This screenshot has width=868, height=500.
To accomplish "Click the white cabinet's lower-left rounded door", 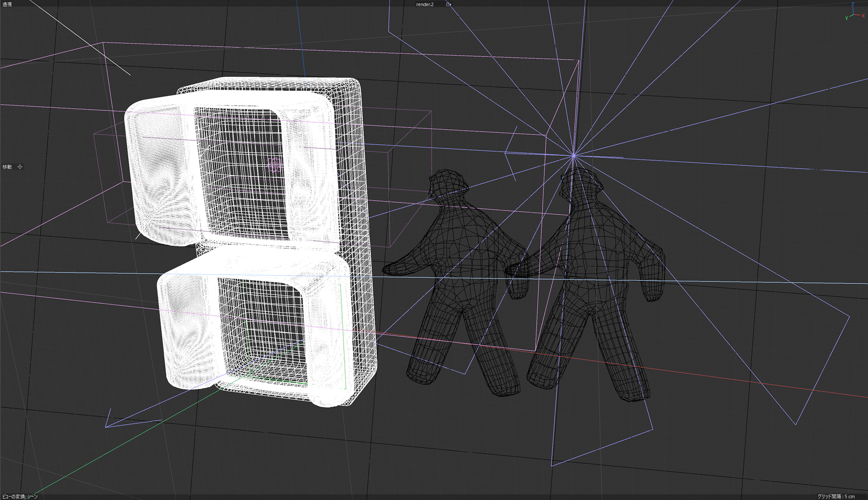I will pos(188,330).
